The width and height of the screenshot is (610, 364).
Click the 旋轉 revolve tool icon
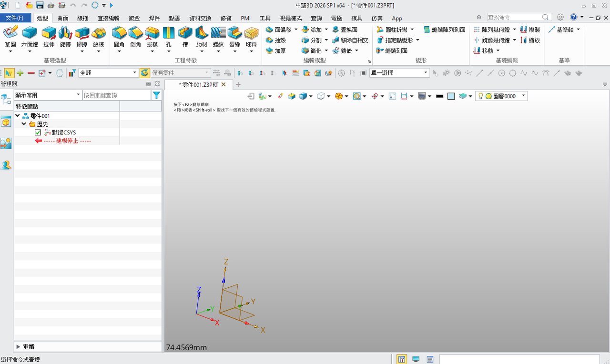pos(65,37)
